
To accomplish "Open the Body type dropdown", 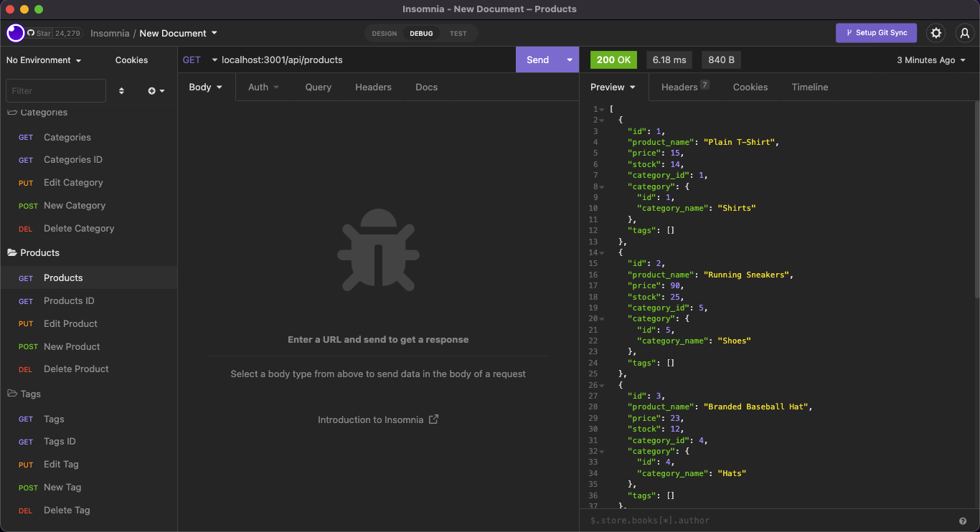I will 206,87.
